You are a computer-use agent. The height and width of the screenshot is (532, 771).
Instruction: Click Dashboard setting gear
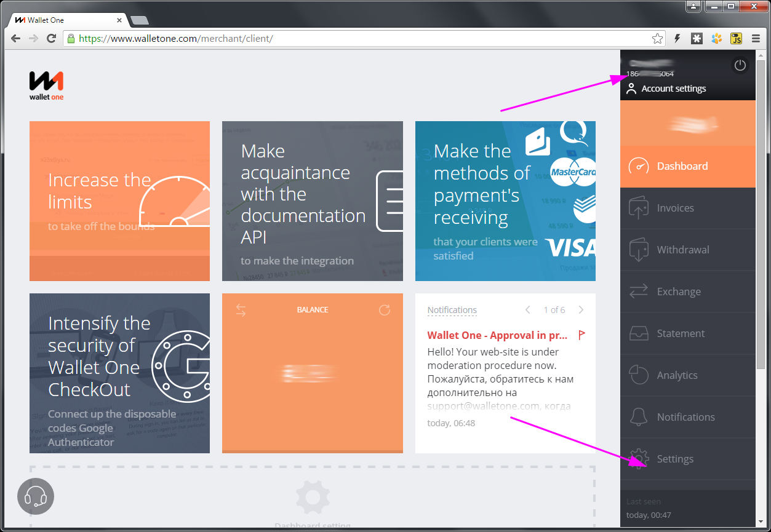coord(313,498)
